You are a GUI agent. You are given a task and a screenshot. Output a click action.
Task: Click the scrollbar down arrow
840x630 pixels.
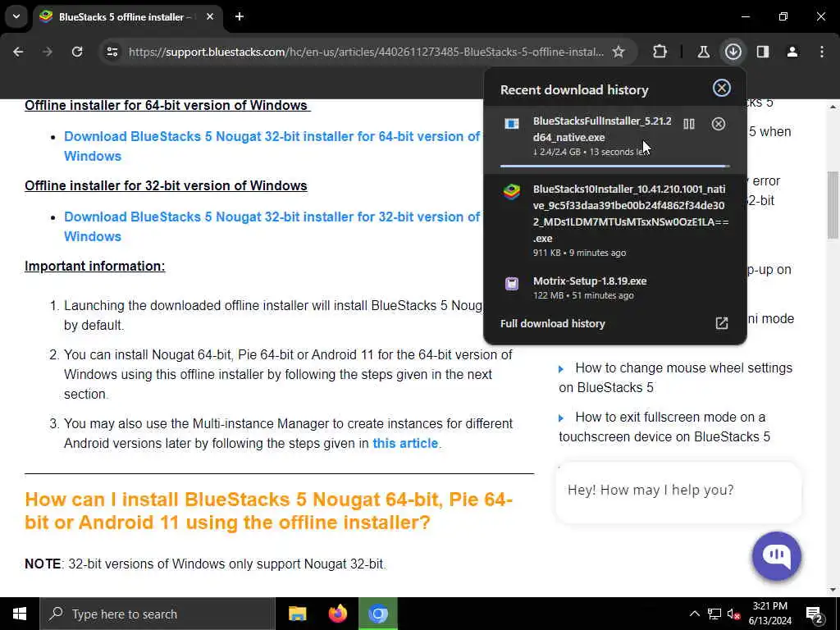click(x=833, y=590)
